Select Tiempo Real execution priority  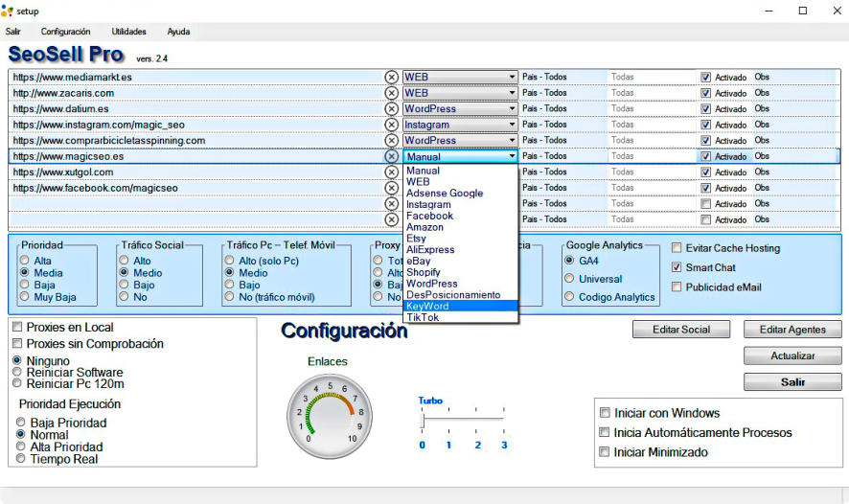(x=20, y=459)
